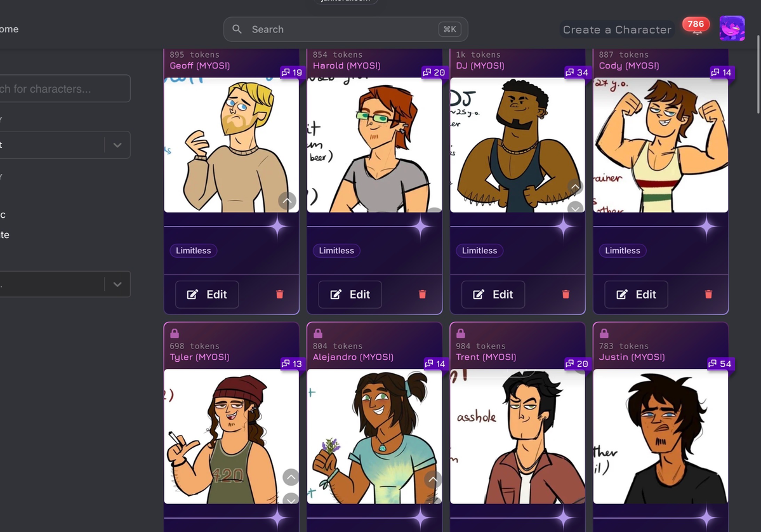Edit the Harold (MYOSI) character
761x532 pixels.
point(350,295)
